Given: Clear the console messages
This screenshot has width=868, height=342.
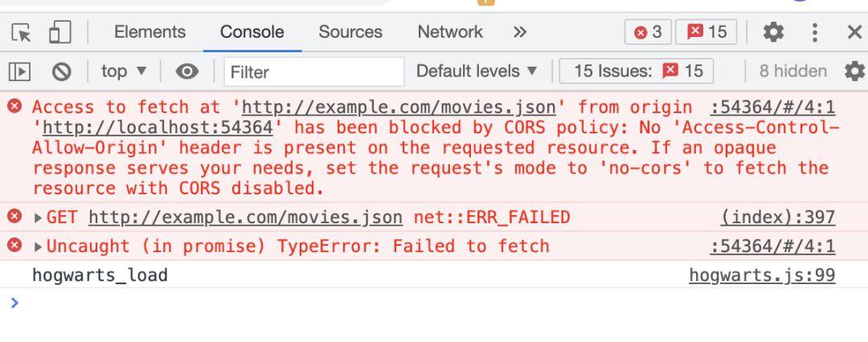Looking at the screenshot, I should [61, 71].
